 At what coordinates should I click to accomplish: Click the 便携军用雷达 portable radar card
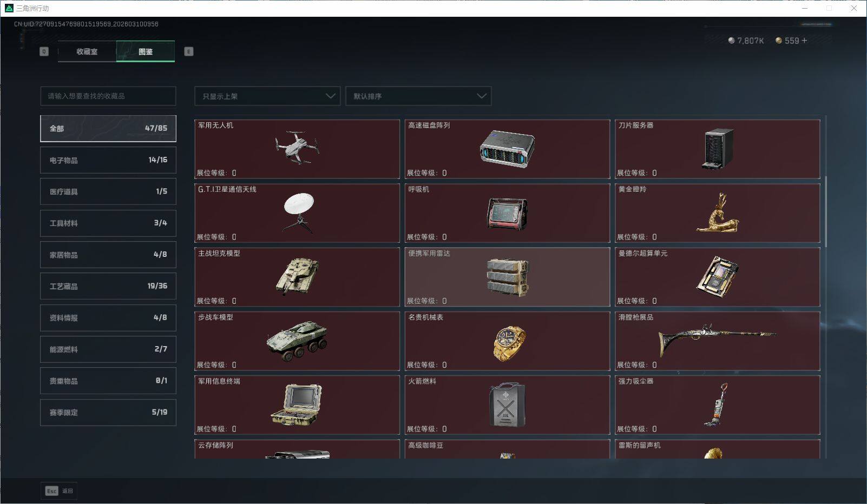(x=507, y=276)
